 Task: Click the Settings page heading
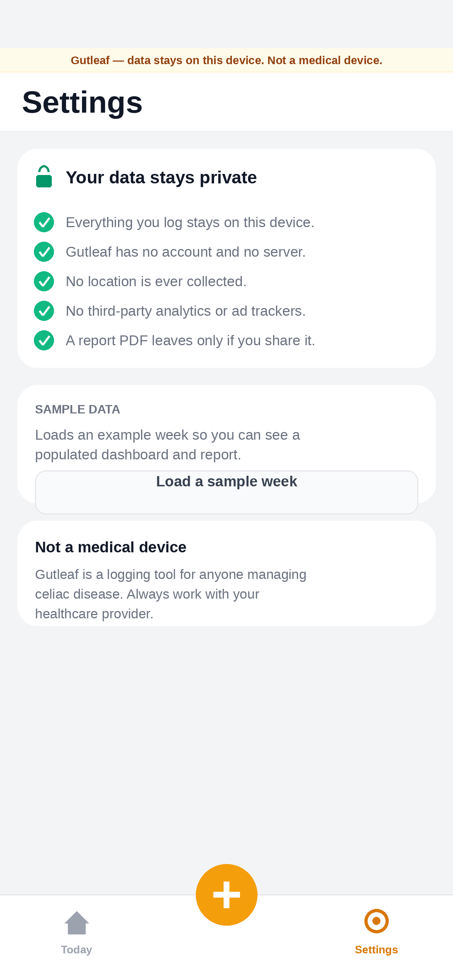pyautogui.click(x=82, y=102)
